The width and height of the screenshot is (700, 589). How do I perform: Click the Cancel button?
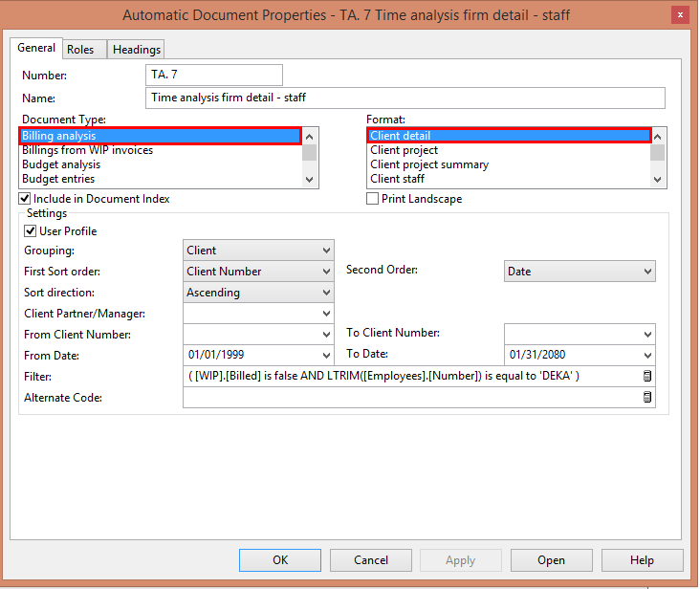point(371,560)
